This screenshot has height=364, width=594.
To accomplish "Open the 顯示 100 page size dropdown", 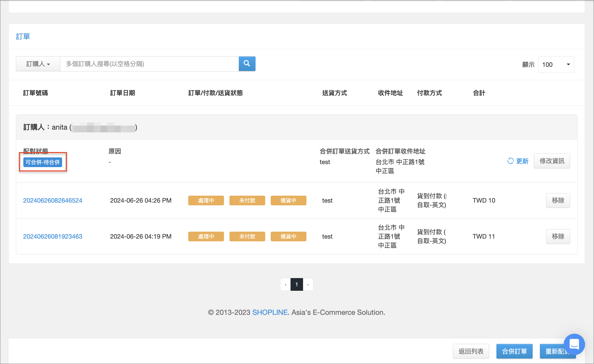I will pos(556,65).
